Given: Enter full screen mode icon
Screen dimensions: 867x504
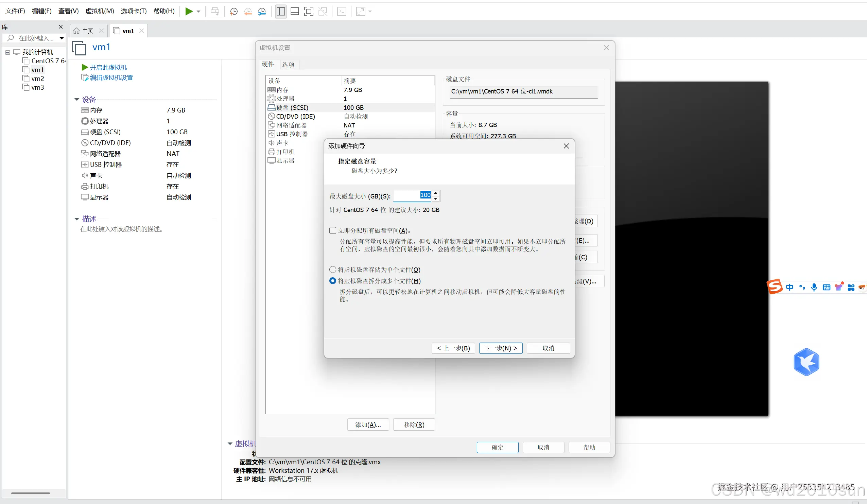Looking at the screenshot, I should point(309,11).
